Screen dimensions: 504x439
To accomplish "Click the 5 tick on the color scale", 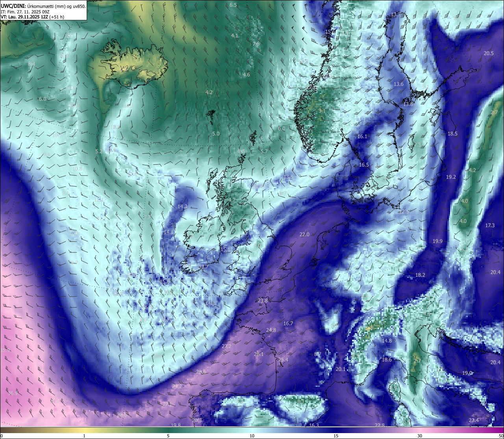I will [168, 436].
